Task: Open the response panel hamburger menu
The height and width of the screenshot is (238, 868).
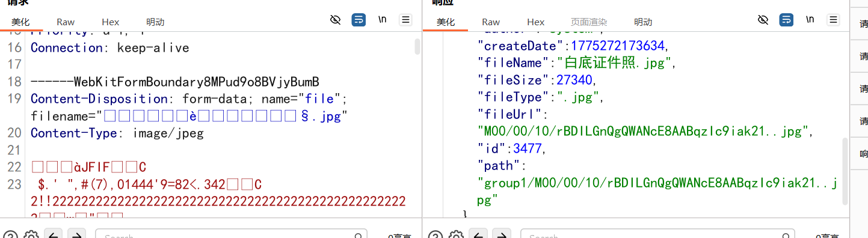Action: (x=834, y=20)
